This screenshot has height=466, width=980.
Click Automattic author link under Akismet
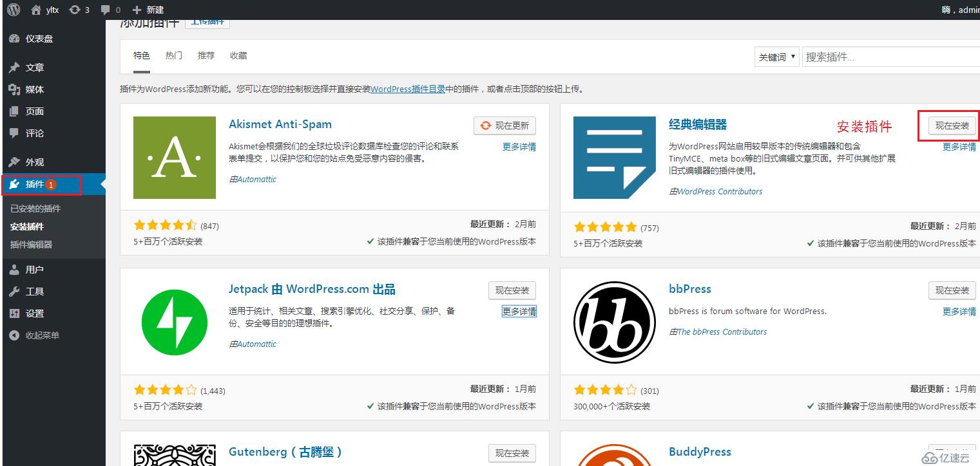click(x=256, y=180)
